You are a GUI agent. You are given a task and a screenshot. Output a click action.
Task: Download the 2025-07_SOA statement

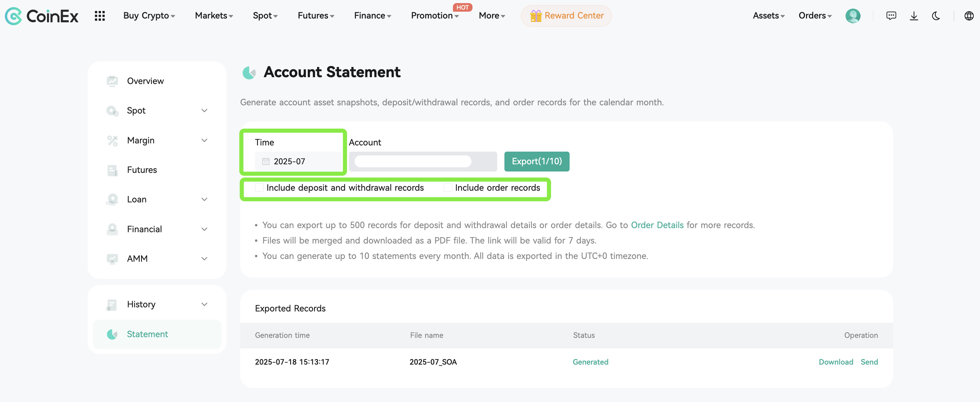836,362
